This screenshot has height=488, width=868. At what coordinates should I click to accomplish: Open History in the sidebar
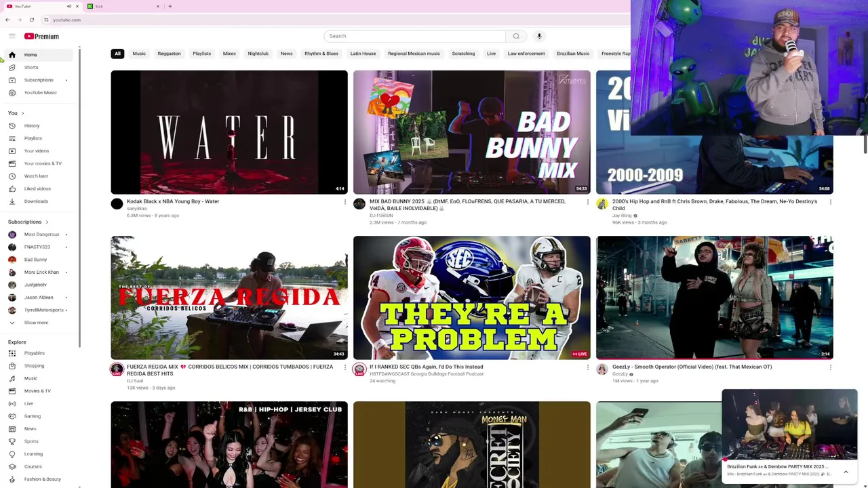pyautogui.click(x=39, y=125)
